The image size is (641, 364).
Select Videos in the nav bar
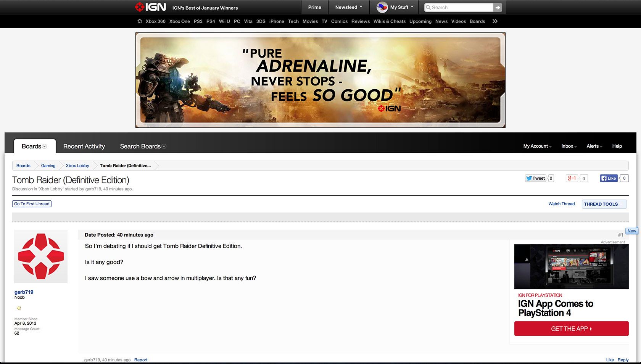point(459,21)
